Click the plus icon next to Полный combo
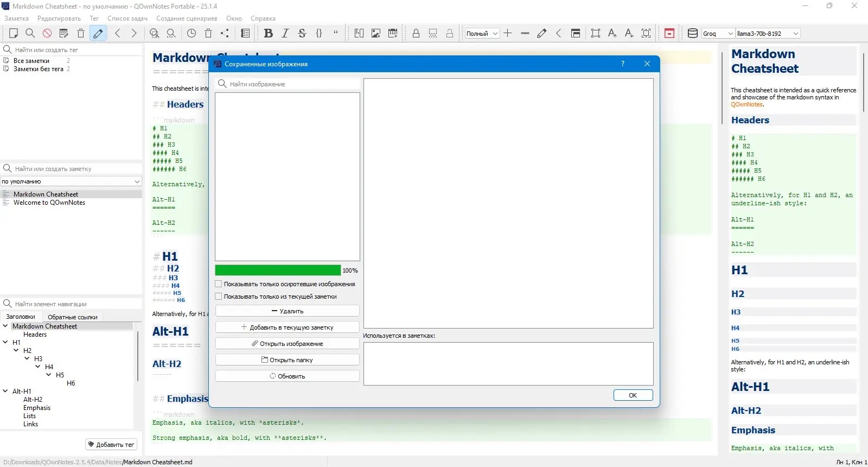The height and width of the screenshot is (467, 868). [x=508, y=33]
